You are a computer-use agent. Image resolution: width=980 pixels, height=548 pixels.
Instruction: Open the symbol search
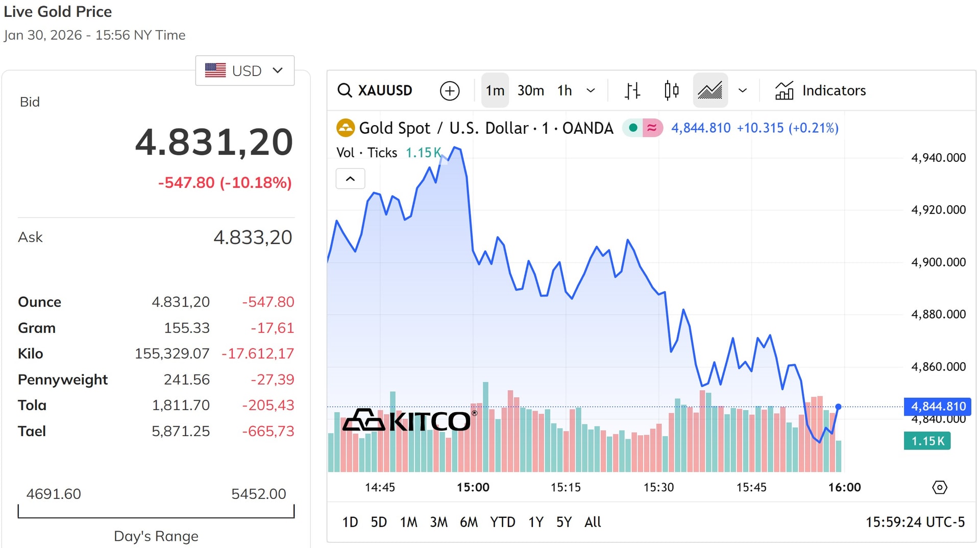pyautogui.click(x=345, y=90)
